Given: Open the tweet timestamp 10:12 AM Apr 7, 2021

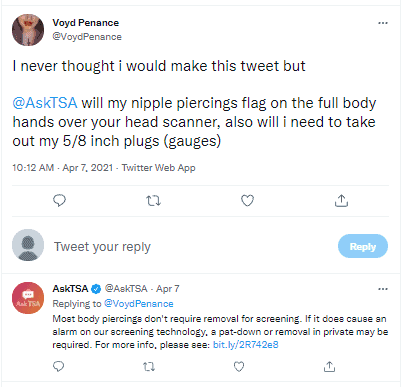Looking at the screenshot, I should 63,168.
